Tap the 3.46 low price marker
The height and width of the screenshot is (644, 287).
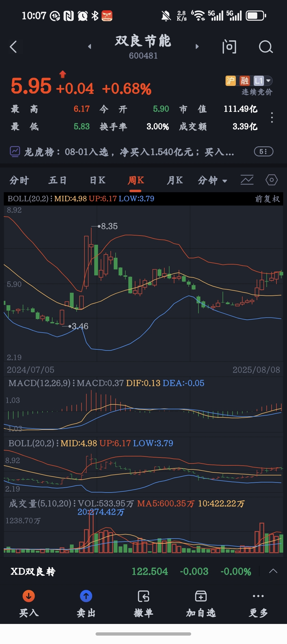coord(80,326)
